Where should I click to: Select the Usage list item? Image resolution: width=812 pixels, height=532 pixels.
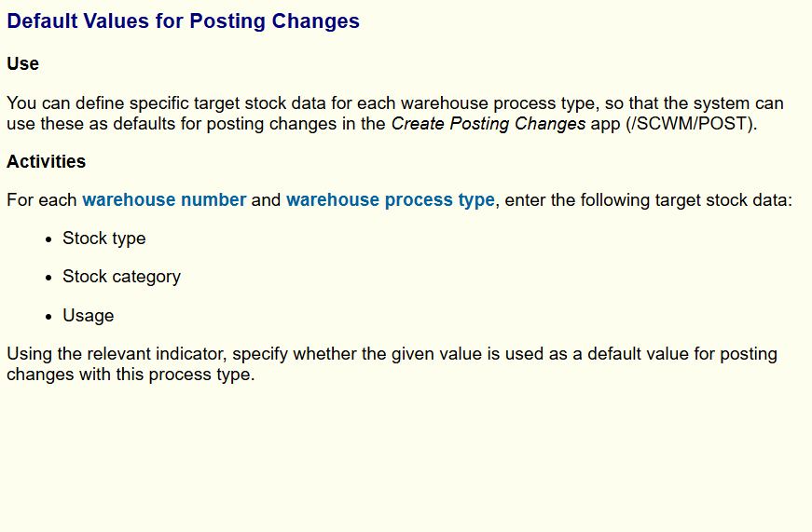coord(88,316)
